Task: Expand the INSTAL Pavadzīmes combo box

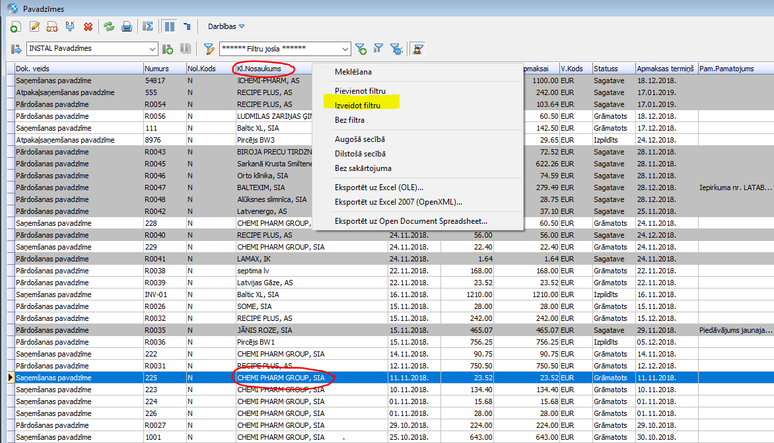Action: point(151,48)
